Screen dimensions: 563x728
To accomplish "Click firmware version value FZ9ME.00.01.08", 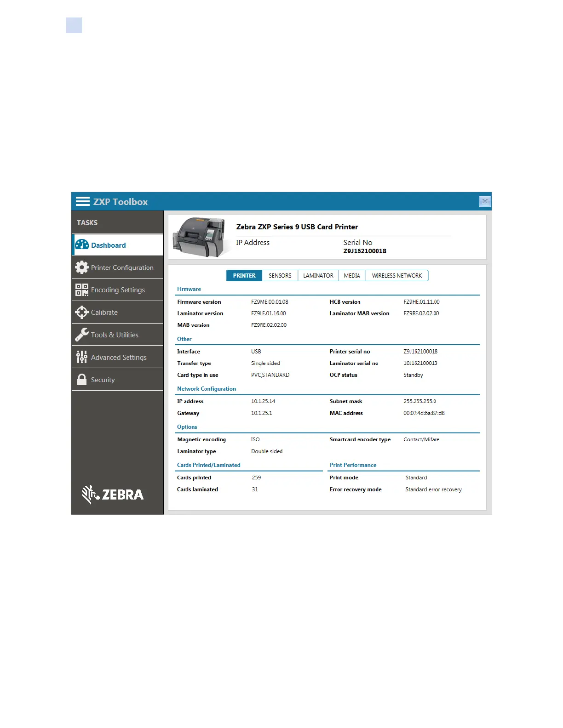I will 270,302.
